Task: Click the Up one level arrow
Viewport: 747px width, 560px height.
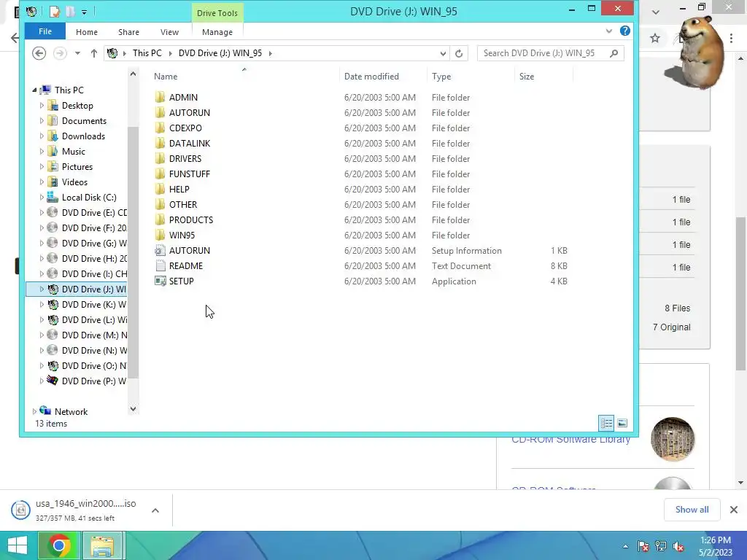Action: 94,52
